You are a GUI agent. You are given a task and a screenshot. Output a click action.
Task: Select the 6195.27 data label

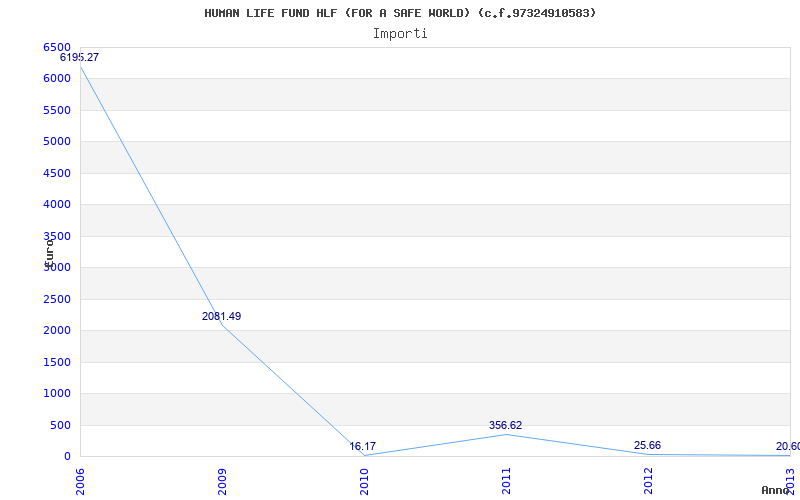tap(79, 57)
